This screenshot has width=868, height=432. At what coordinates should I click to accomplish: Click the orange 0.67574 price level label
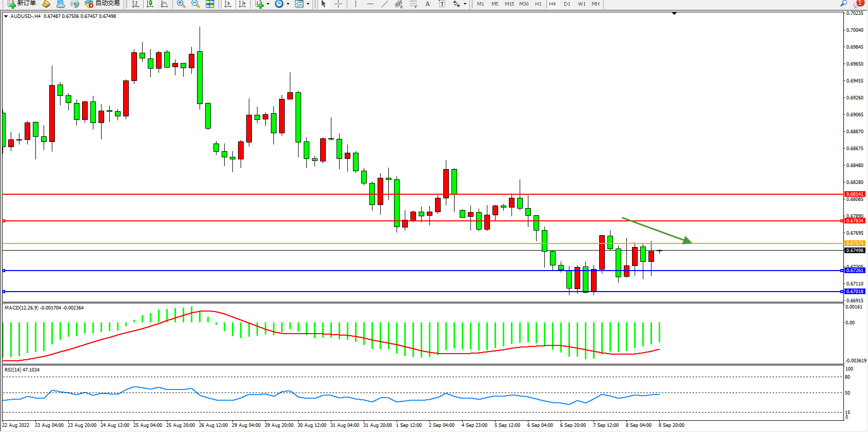[854, 243]
